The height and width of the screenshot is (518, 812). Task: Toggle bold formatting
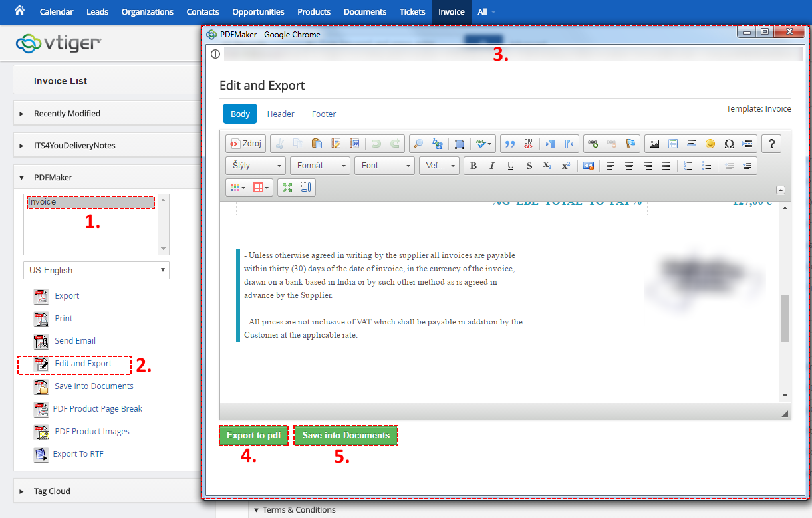pyautogui.click(x=474, y=166)
